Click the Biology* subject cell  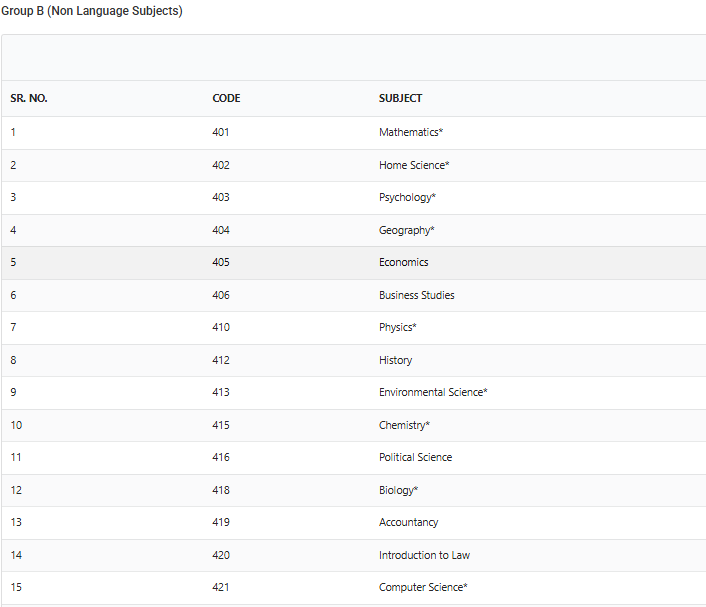(398, 490)
